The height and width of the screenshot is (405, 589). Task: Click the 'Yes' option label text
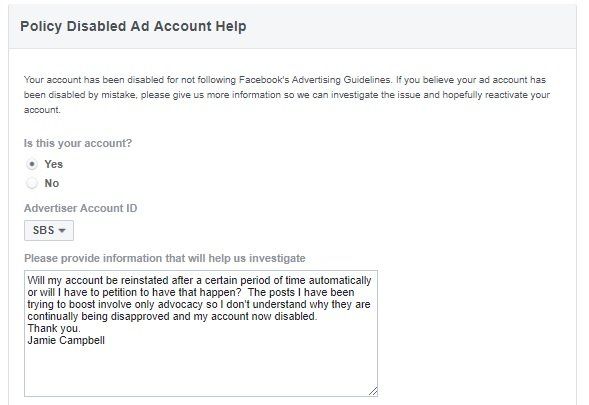click(x=54, y=164)
